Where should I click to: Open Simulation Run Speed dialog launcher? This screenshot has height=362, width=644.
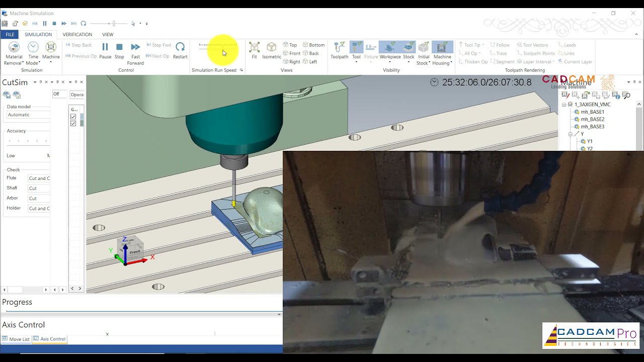click(241, 70)
